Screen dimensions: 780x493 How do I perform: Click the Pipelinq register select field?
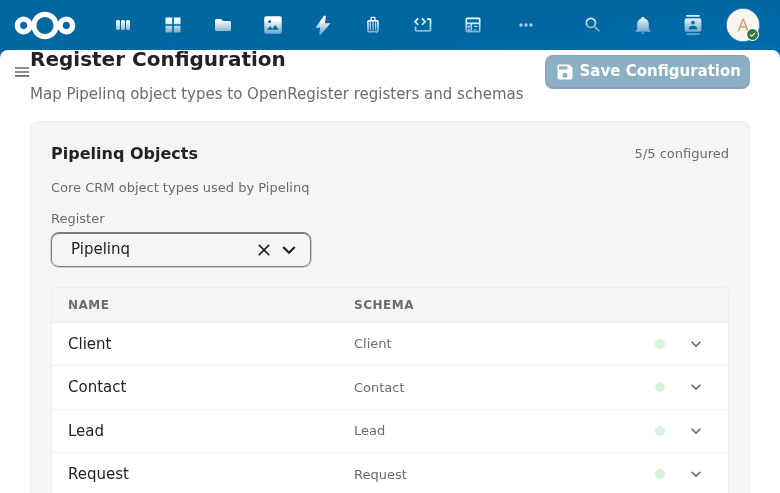(181, 250)
